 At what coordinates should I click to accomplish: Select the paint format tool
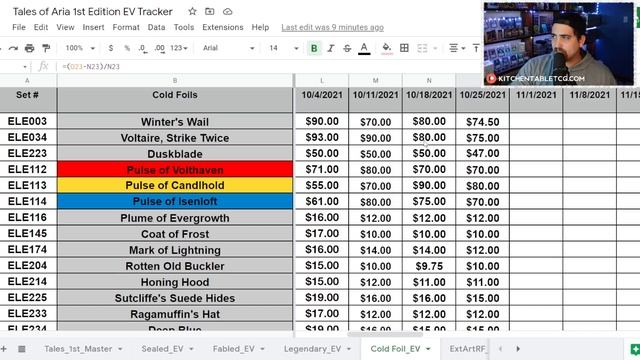pos(46,48)
